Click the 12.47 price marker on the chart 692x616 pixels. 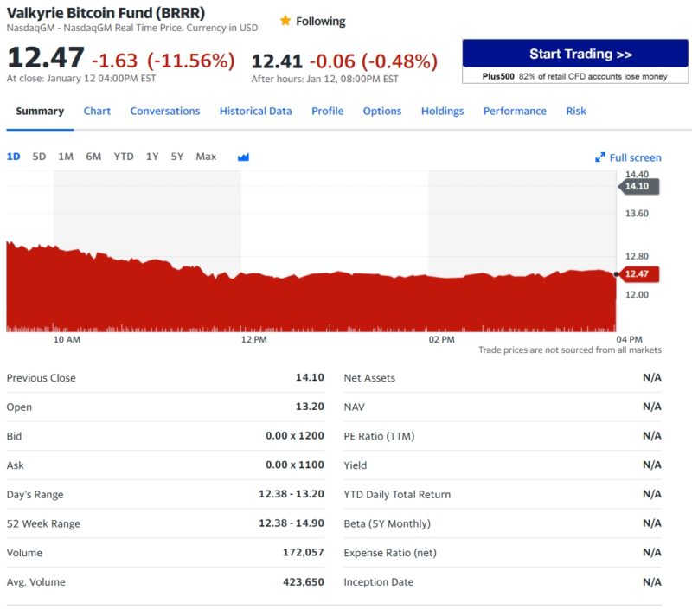click(637, 273)
